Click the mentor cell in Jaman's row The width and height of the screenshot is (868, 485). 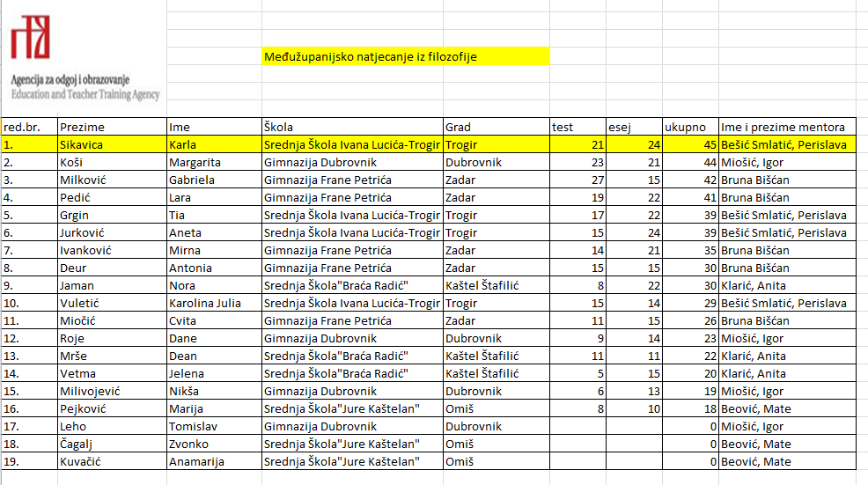[x=787, y=286]
